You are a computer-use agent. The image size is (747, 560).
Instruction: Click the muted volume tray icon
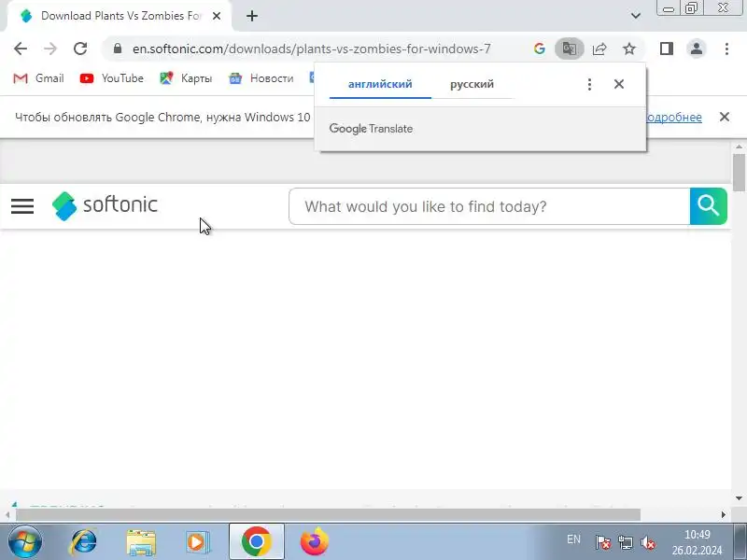pos(648,542)
